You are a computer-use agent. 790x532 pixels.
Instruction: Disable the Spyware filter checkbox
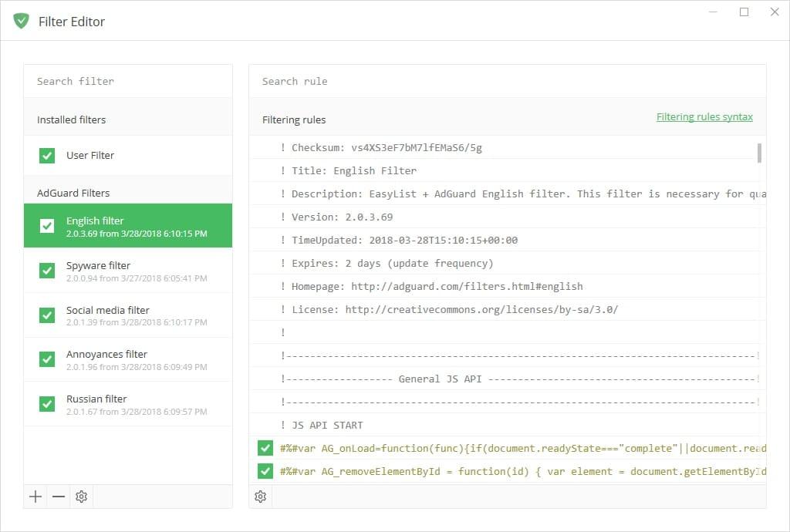[x=47, y=270]
